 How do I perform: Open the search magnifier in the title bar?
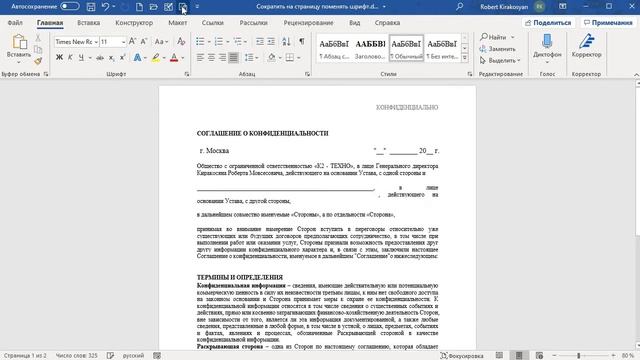pos(459,7)
